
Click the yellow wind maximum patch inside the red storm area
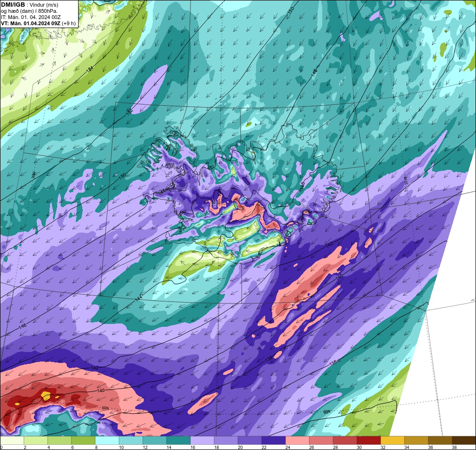[46, 395]
